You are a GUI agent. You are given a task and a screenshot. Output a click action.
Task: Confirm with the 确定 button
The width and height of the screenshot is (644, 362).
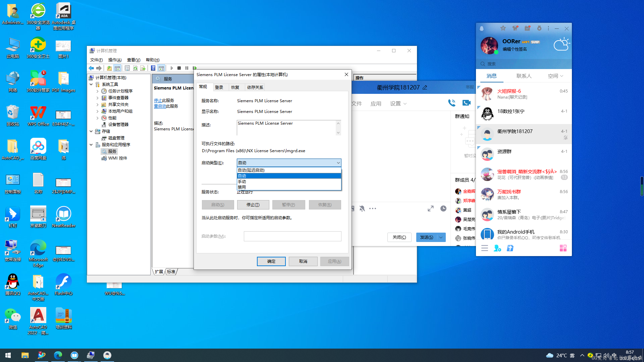coord(271,261)
